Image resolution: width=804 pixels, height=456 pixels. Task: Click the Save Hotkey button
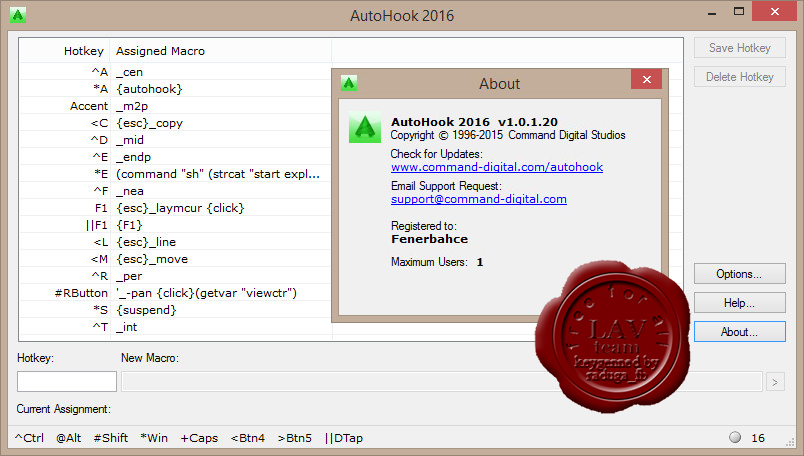coord(739,48)
